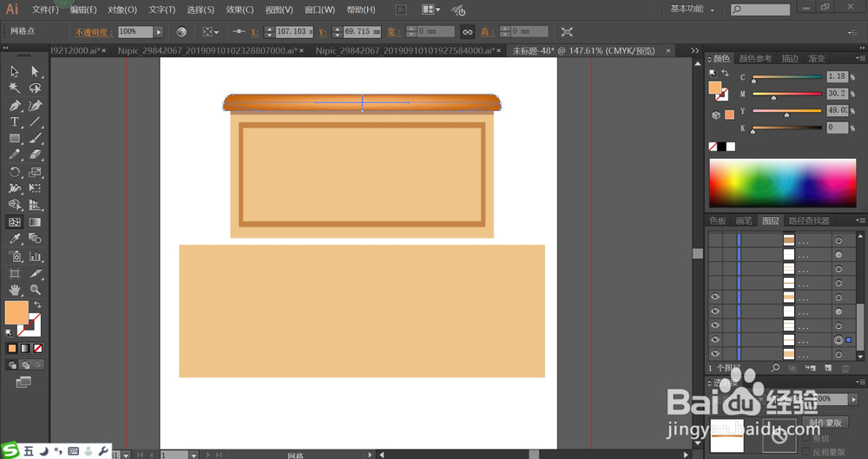
Task: Open the 效果(C) menu
Action: pyautogui.click(x=240, y=10)
